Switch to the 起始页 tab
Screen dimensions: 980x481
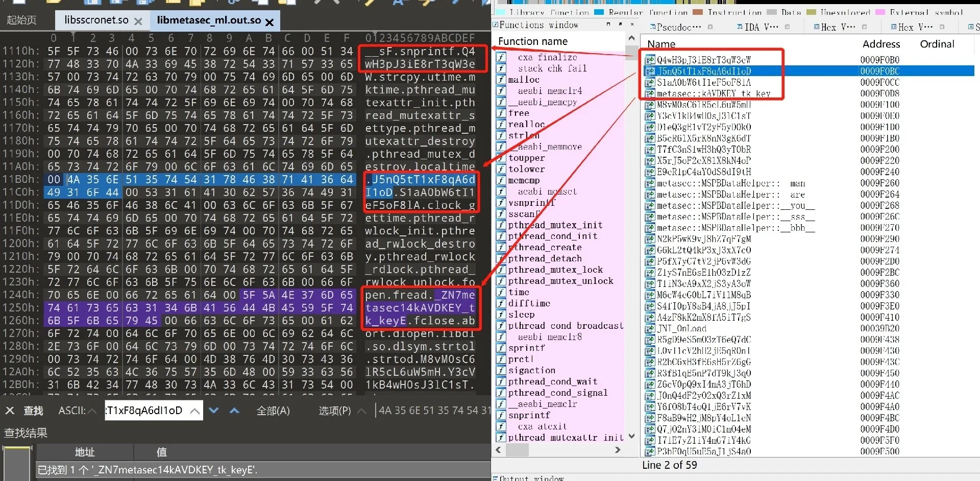pyautogui.click(x=21, y=20)
